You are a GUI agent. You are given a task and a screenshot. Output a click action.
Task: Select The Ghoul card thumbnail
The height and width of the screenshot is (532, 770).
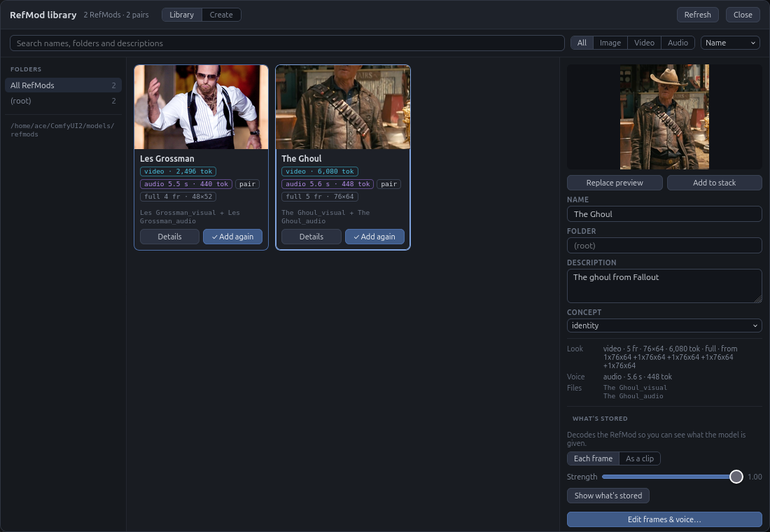point(343,107)
